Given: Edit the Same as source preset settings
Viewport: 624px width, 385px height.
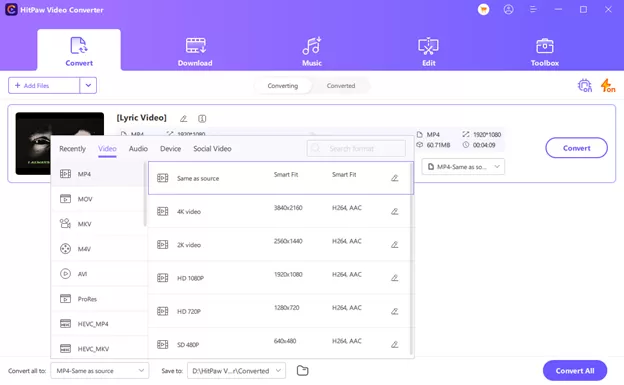Looking at the screenshot, I should (394, 178).
